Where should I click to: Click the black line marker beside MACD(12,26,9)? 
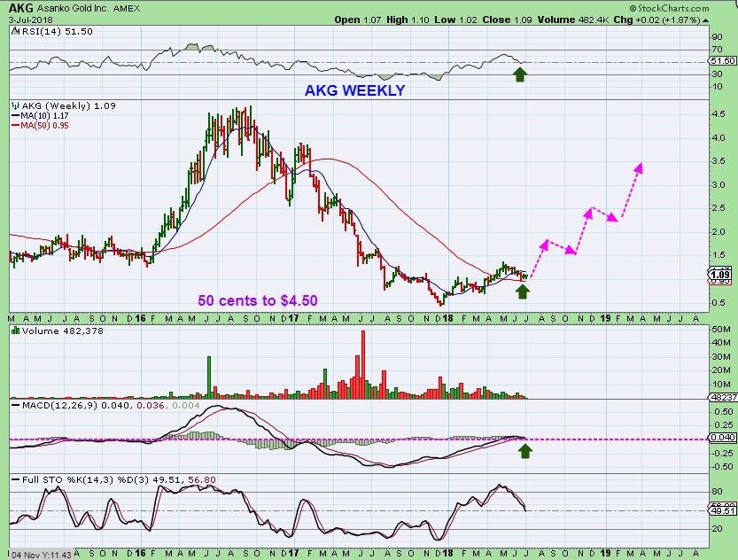pyautogui.click(x=16, y=405)
